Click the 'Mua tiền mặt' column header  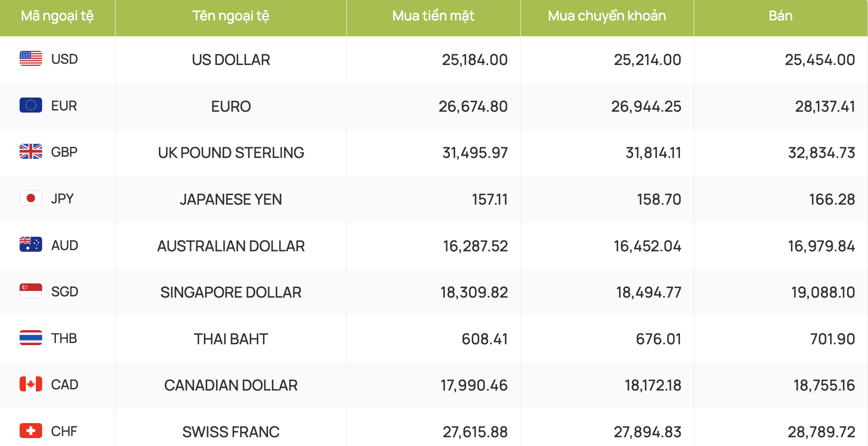(433, 16)
